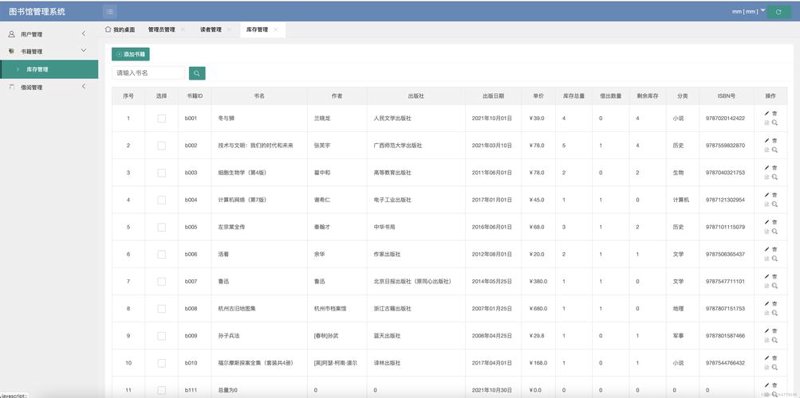Click the trash delete icon for book b001
This screenshot has height=398, width=800.
774,113
